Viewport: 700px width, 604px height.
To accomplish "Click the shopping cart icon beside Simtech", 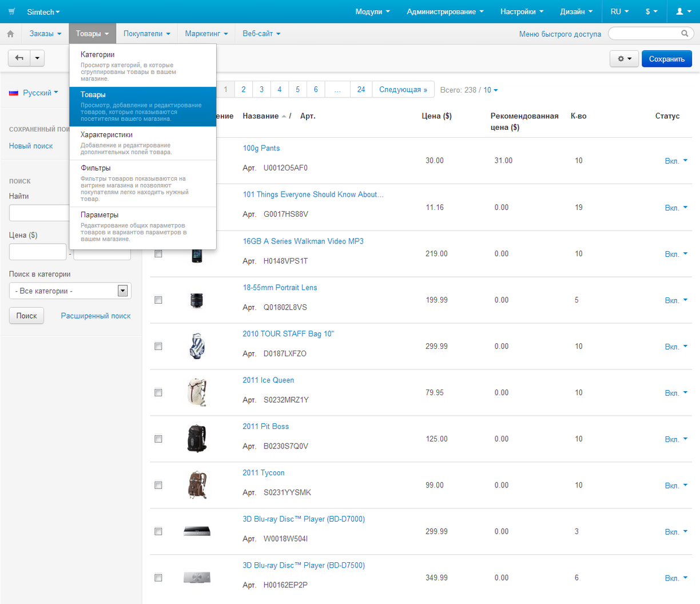I will pos(11,11).
